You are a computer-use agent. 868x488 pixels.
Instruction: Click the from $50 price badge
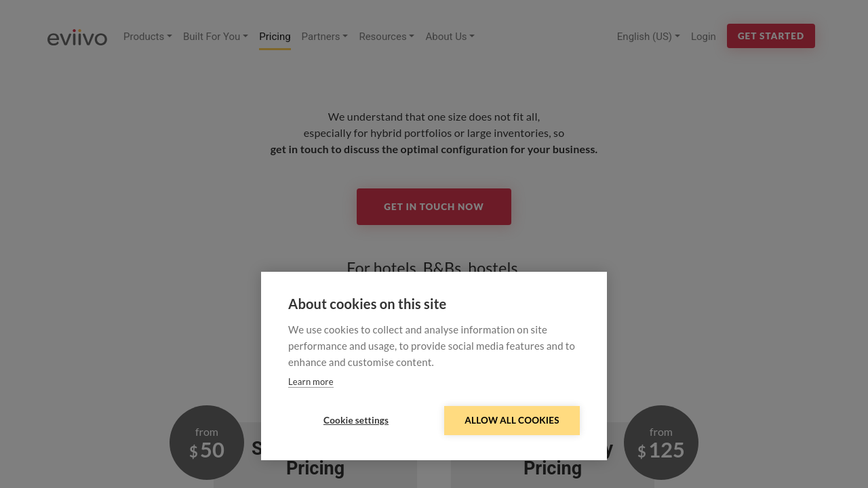(207, 443)
